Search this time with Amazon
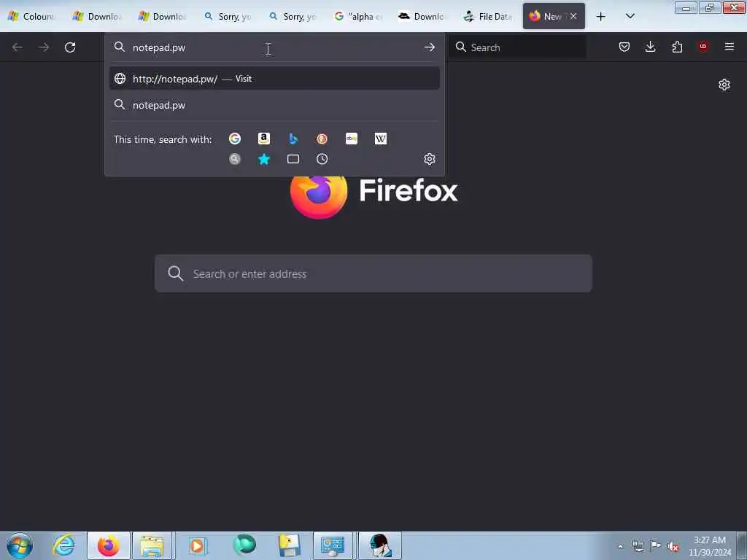 [x=263, y=139]
